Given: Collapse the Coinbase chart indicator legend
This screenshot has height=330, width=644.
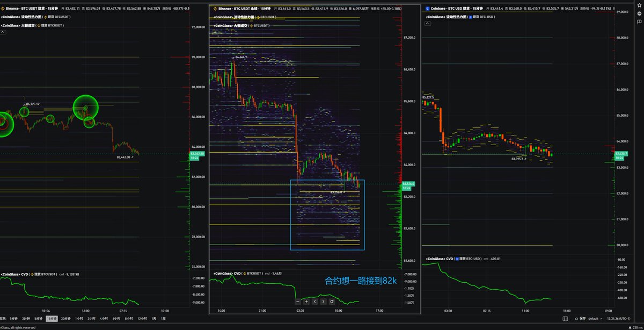Looking at the screenshot, I should point(428,24).
